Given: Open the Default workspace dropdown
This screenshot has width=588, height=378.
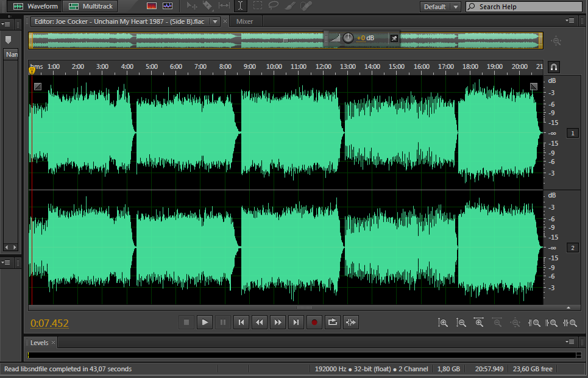Looking at the screenshot, I should pos(440,6).
